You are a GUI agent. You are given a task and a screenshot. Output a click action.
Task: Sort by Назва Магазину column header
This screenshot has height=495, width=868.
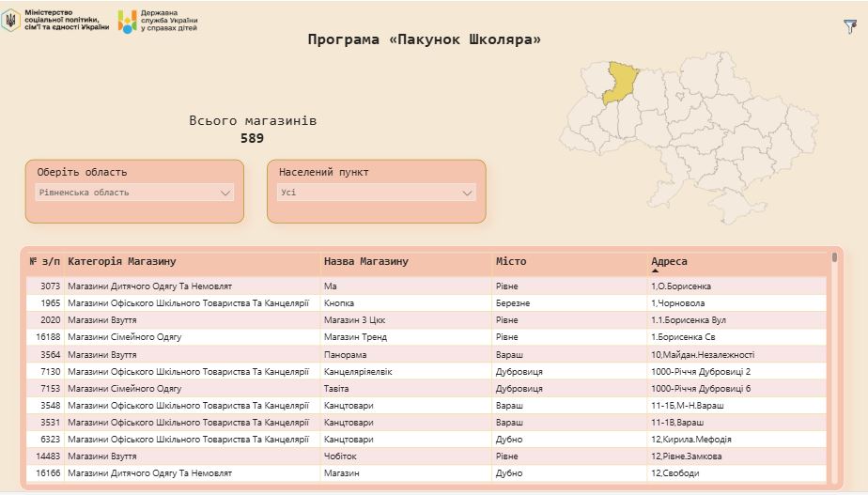pos(365,261)
